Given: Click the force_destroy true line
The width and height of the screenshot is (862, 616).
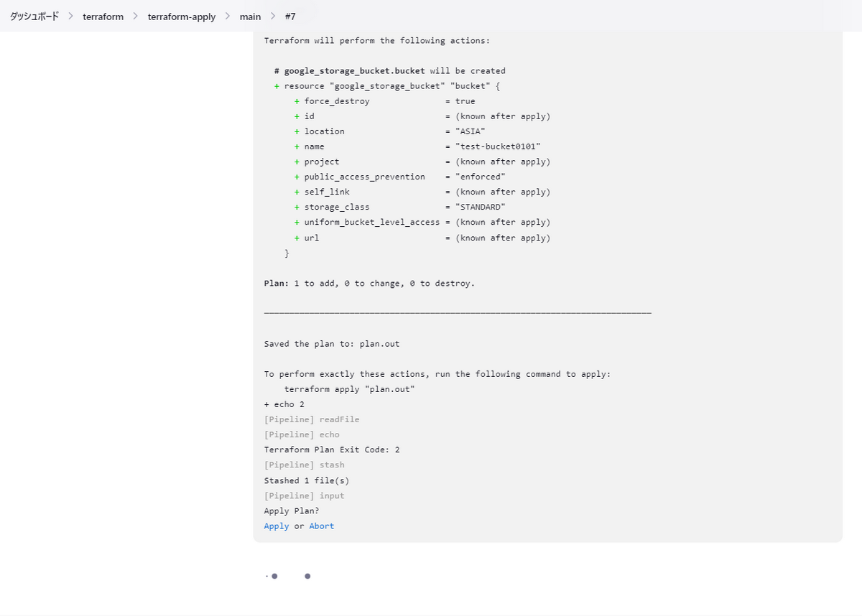Looking at the screenshot, I should (384, 101).
